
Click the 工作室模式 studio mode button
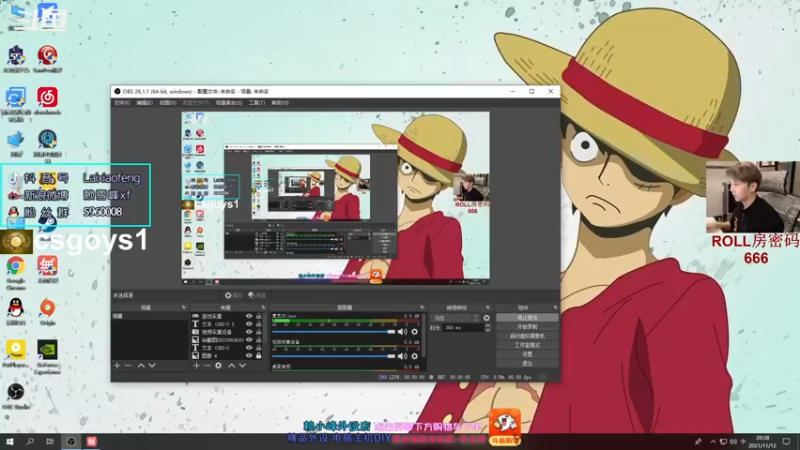coord(527,345)
